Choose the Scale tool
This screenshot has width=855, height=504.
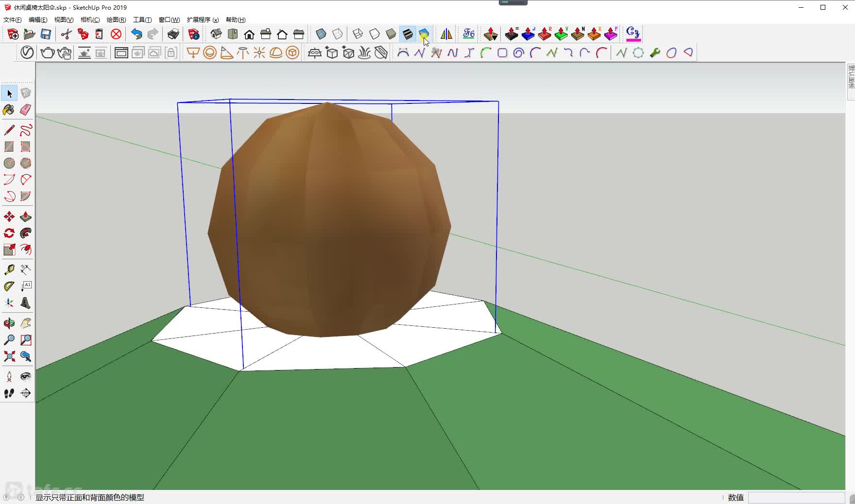click(x=9, y=250)
